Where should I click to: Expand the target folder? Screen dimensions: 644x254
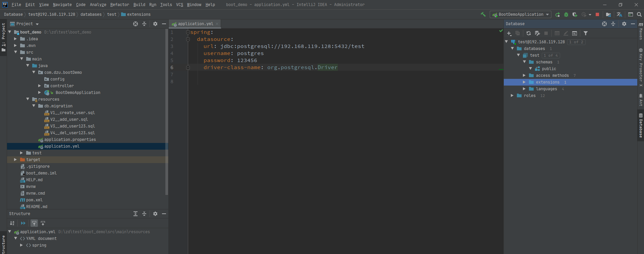coord(15,160)
